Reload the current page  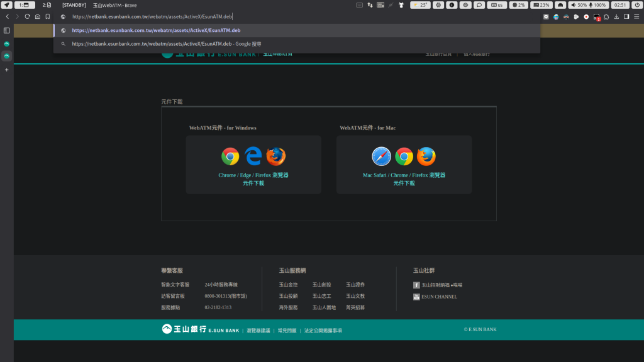[28, 16]
